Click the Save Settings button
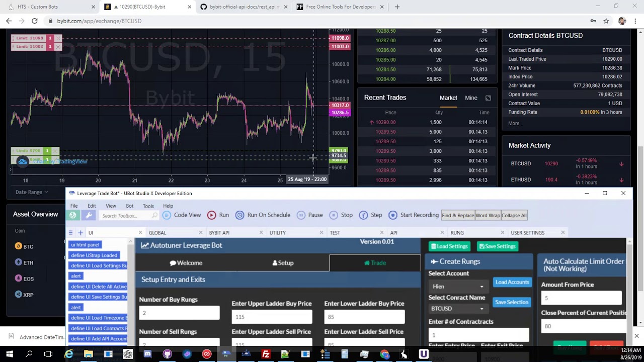 point(497,246)
